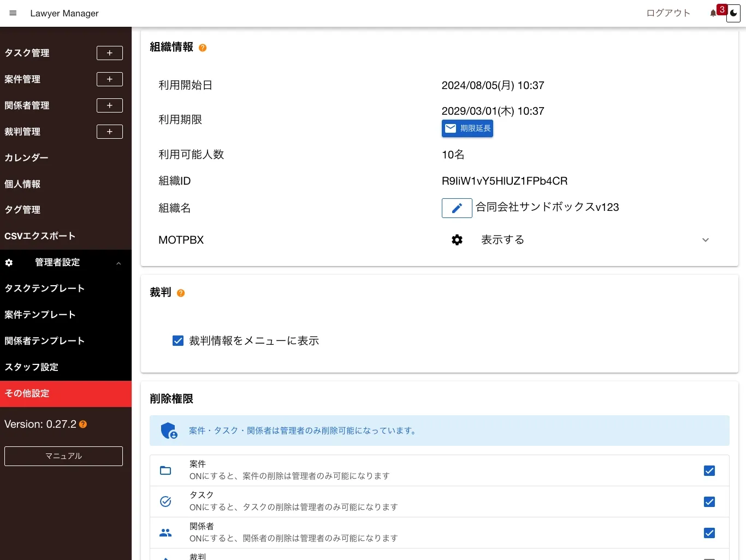Click the pencil edit icon for 組織名
The width and height of the screenshot is (746, 560).
[x=457, y=208]
